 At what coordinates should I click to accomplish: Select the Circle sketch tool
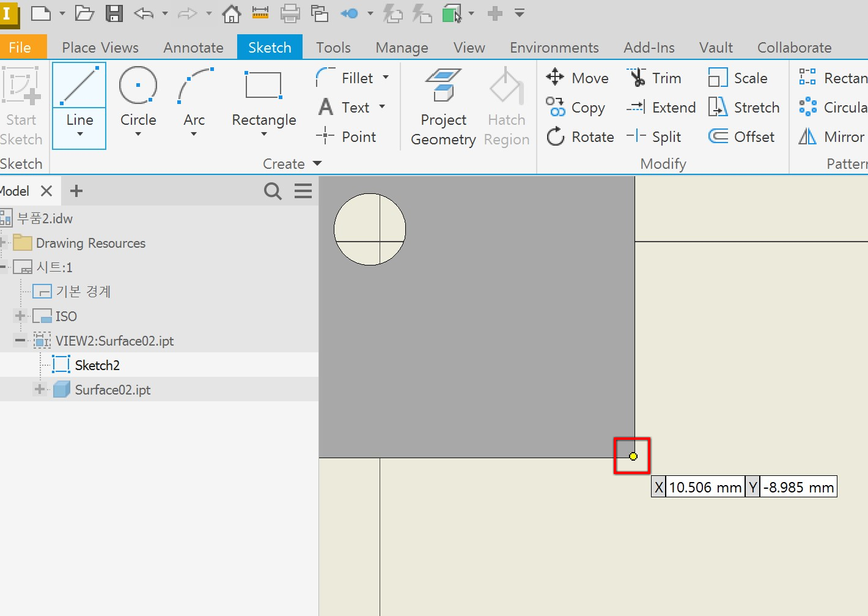pyautogui.click(x=138, y=102)
